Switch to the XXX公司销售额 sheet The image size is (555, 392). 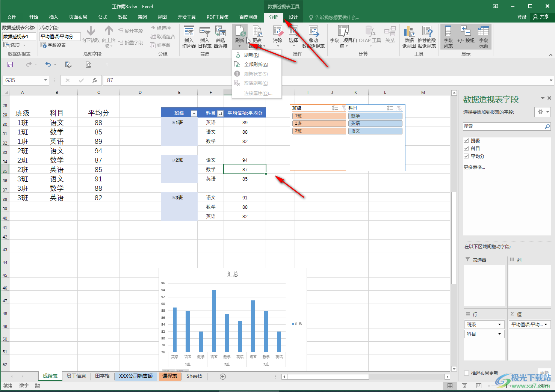click(136, 376)
